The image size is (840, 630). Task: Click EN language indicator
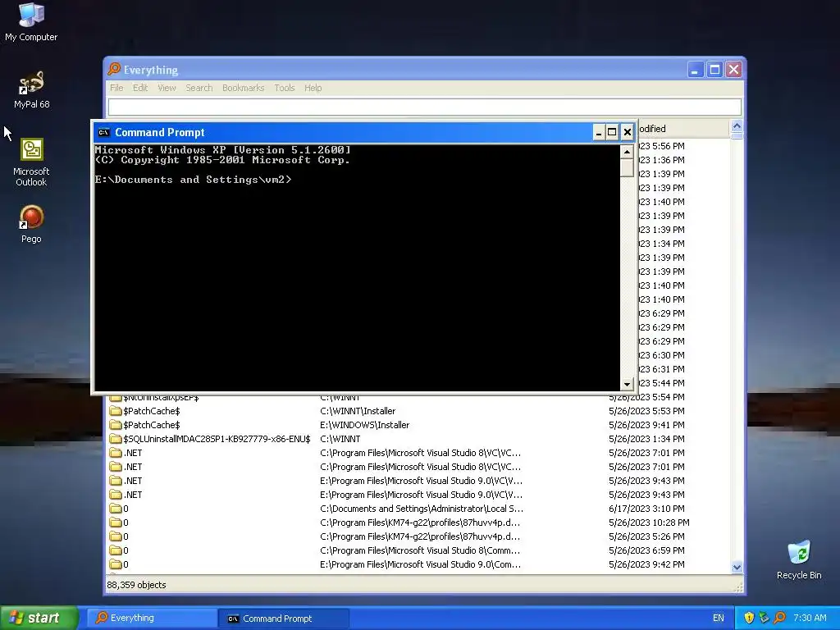719,618
